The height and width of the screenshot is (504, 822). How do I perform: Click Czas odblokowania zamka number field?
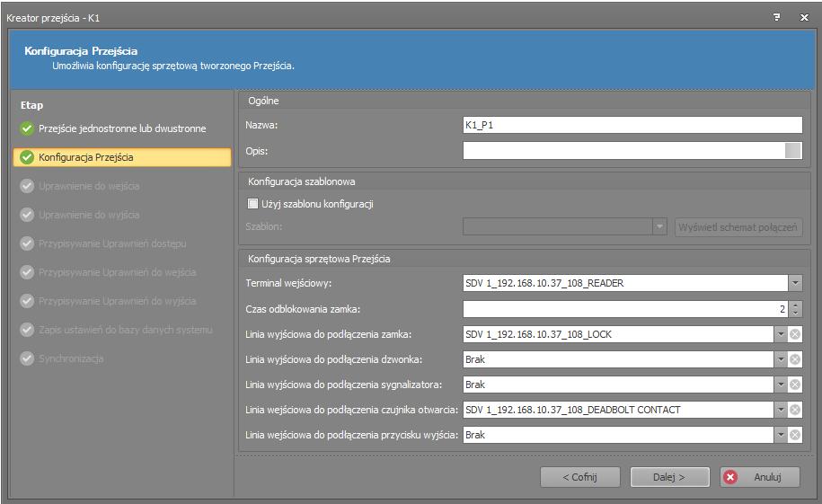[625, 309]
